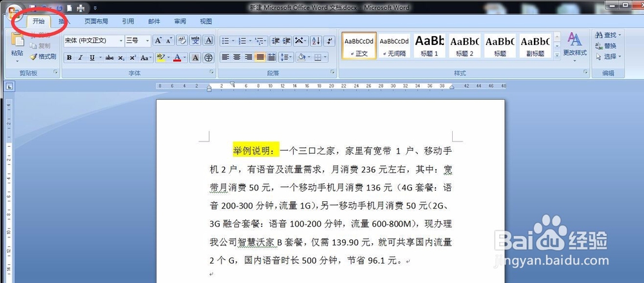Click the Select (选择) cursor button
644x283 pixels.
point(608,57)
